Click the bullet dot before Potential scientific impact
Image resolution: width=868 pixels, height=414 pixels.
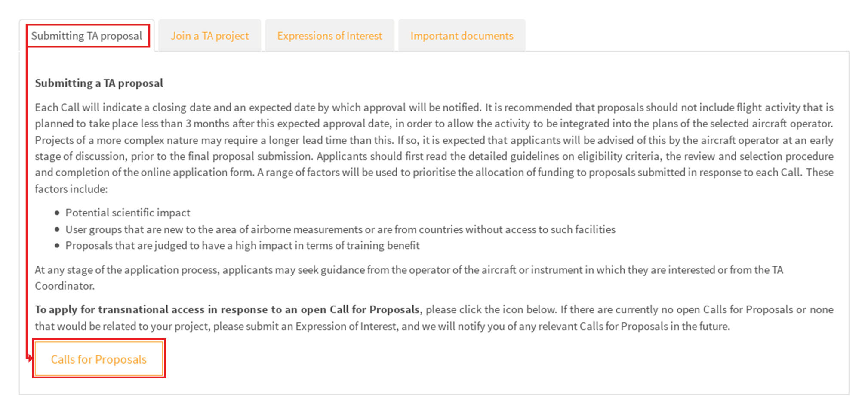(x=57, y=213)
